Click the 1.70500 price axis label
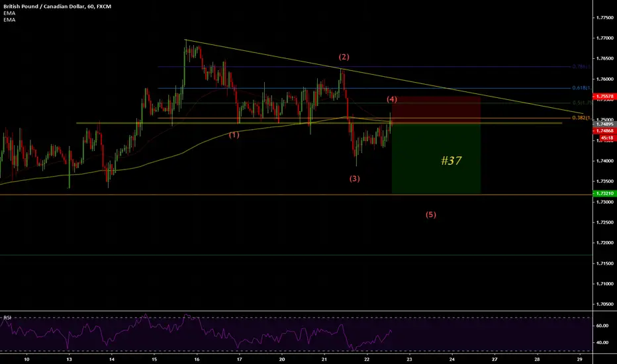The height and width of the screenshot is (364, 617). 605,304
